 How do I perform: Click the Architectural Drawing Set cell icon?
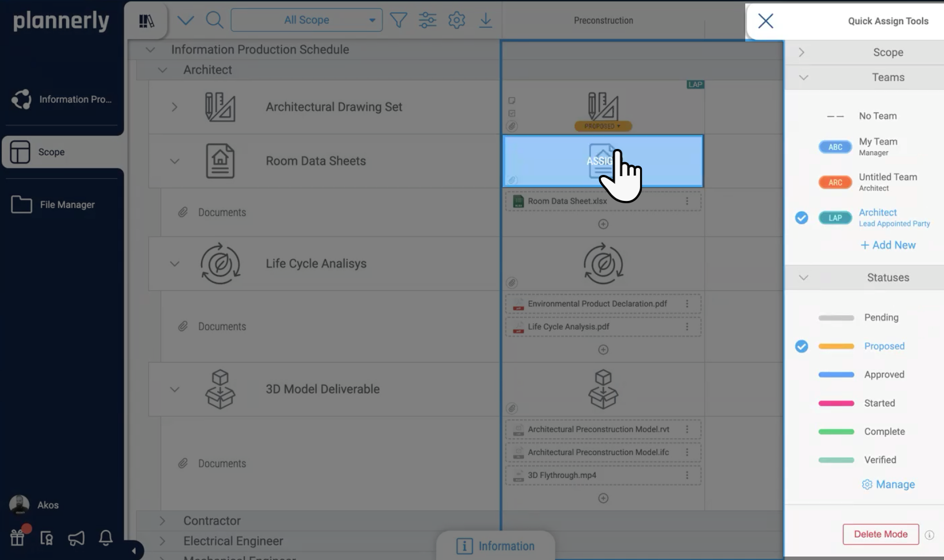(x=603, y=106)
